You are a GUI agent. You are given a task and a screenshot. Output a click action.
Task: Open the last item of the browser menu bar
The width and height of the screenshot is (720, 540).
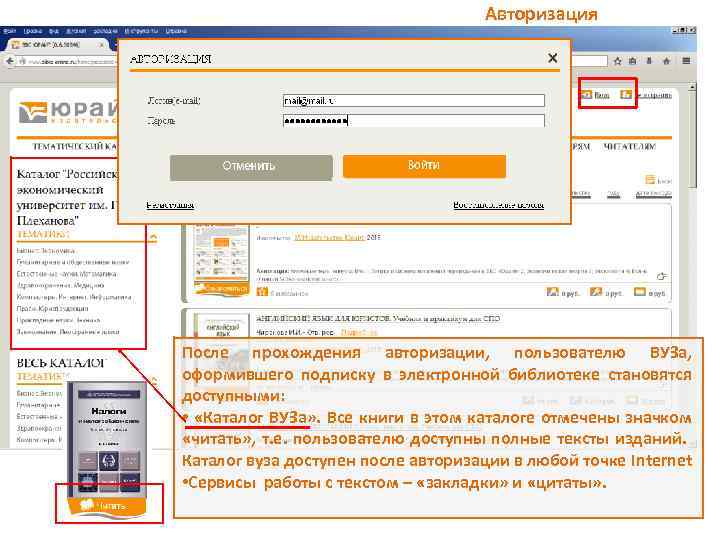(176, 31)
